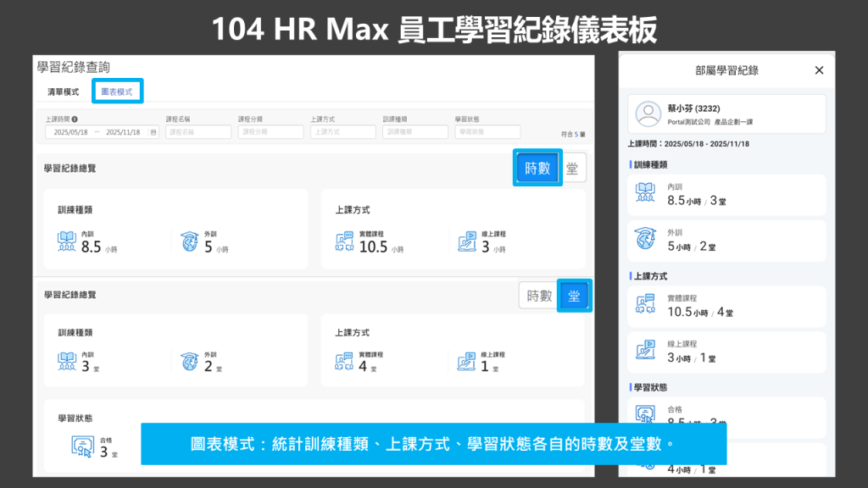The image size is (868, 488).
Task: Close the 部屬學習紀錄 panel
Action: pos(819,70)
